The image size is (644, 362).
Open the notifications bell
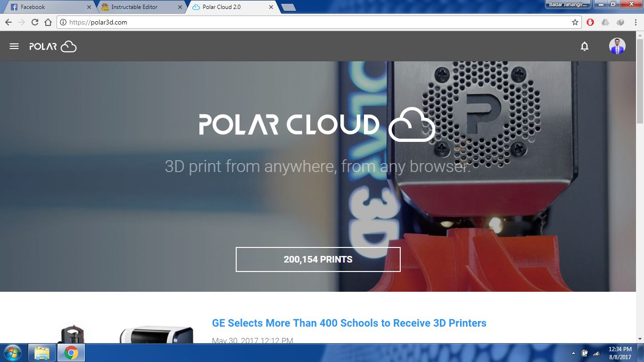point(585,46)
